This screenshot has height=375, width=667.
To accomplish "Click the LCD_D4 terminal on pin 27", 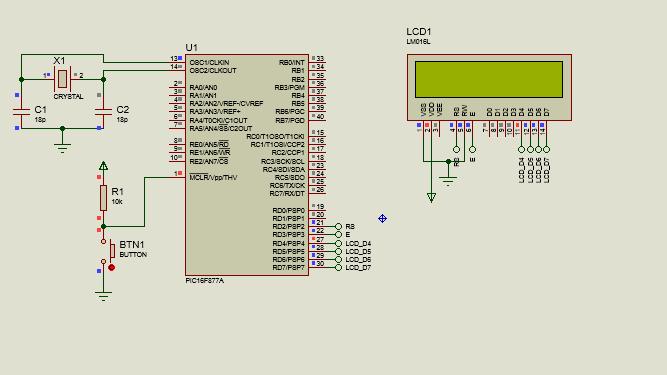I will tap(338, 243).
